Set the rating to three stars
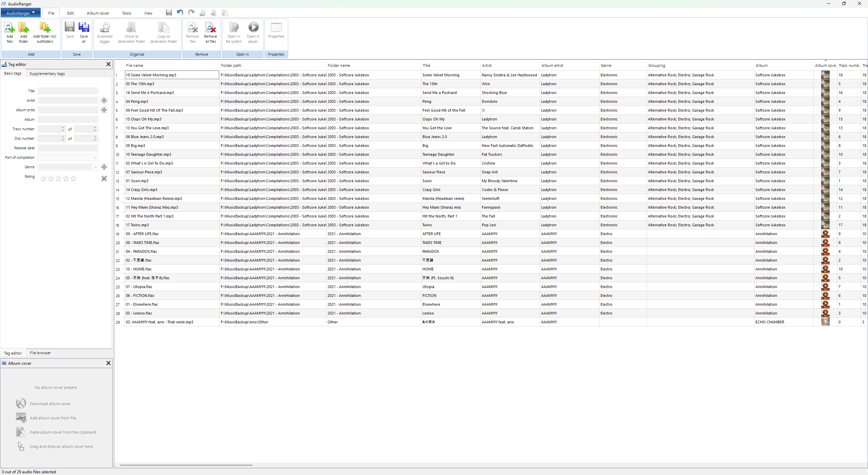This screenshot has height=475, width=868. click(x=58, y=178)
